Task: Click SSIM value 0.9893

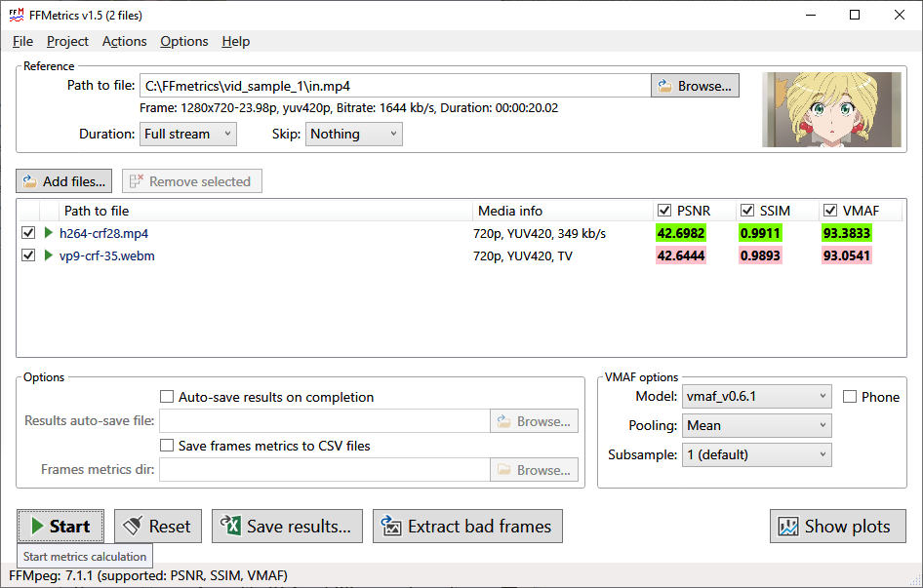Action: 760,255
